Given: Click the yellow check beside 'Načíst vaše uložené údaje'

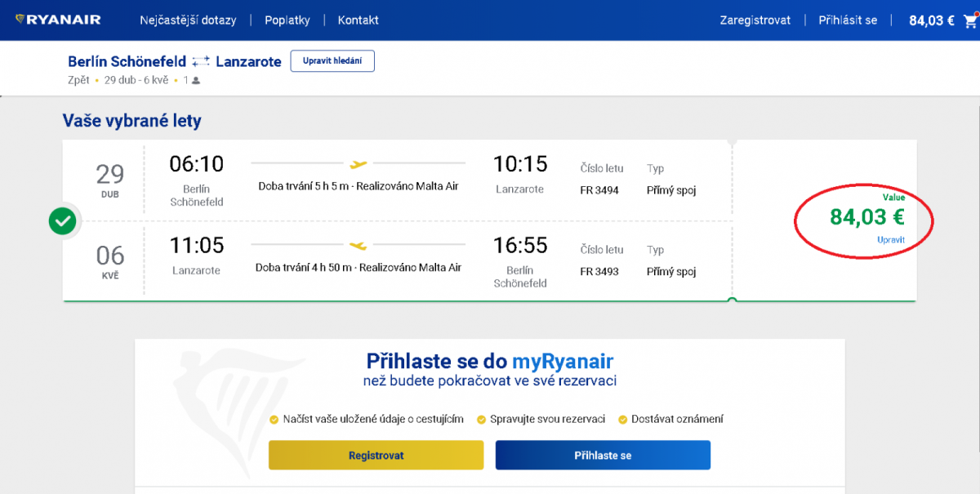Looking at the screenshot, I should (x=274, y=420).
